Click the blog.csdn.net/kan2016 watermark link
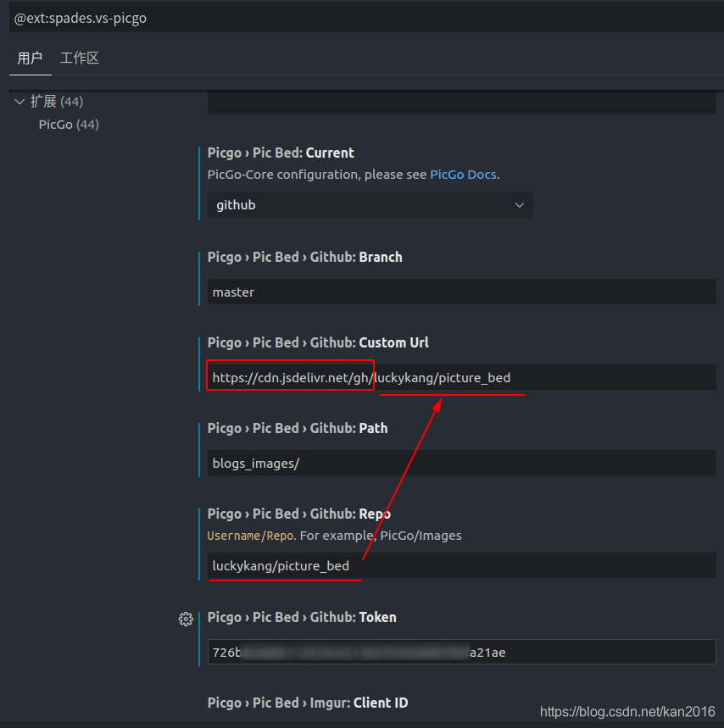This screenshot has height=728, width=724. point(627,711)
